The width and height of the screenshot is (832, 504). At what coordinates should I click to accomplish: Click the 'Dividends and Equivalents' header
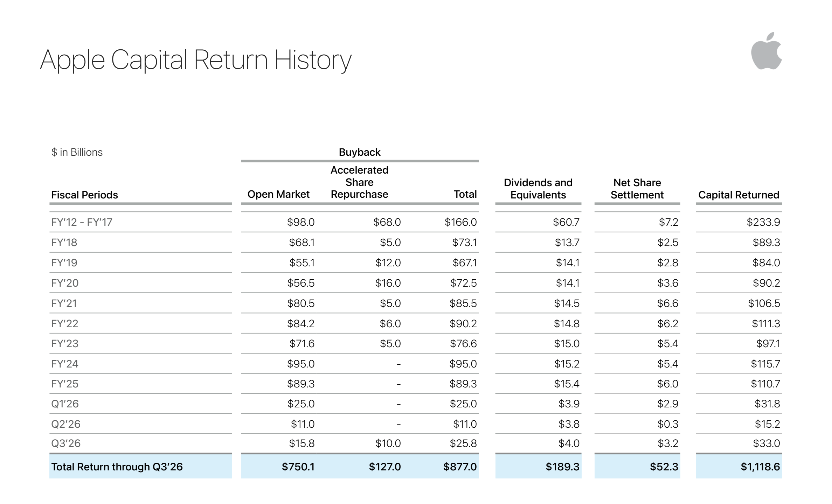pos(538,189)
